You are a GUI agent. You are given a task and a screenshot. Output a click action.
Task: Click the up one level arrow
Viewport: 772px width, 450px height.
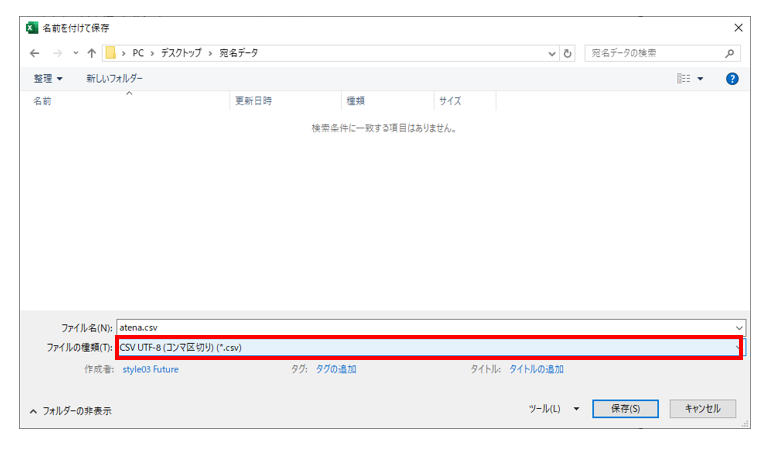[92, 53]
